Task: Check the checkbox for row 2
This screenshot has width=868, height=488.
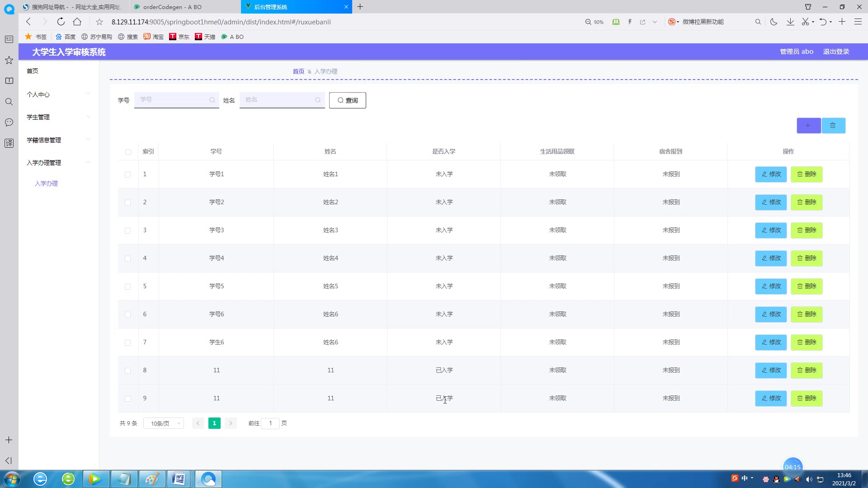Action: click(128, 202)
